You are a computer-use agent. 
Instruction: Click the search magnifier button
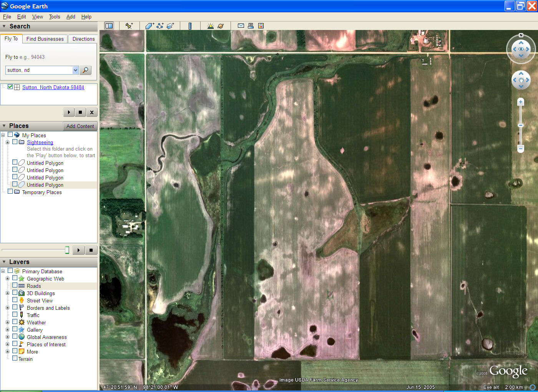86,70
